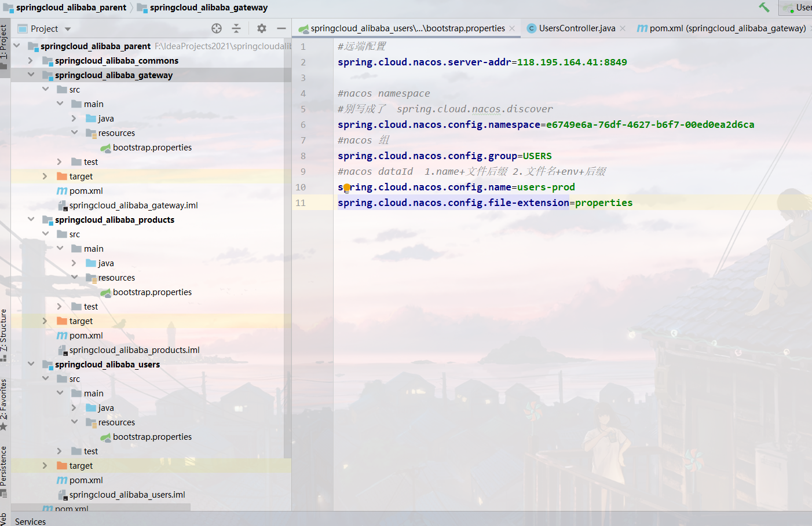Open springcloud_alibaba_gateway.iml file

133,205
